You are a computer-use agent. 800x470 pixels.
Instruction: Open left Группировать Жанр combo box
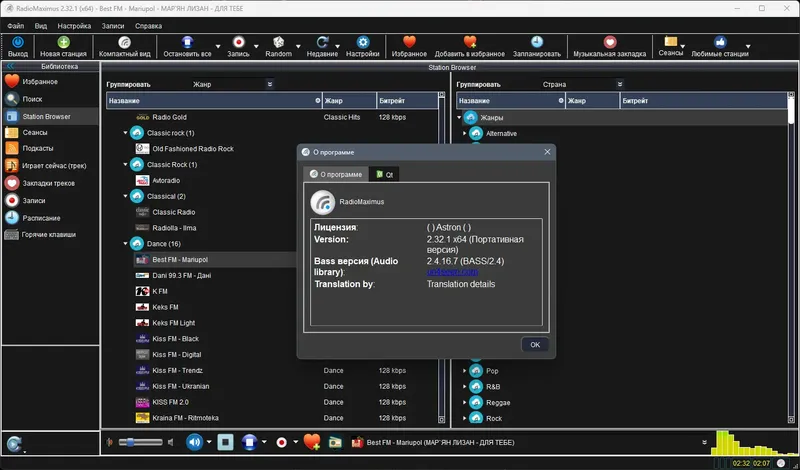coord(233,84)
